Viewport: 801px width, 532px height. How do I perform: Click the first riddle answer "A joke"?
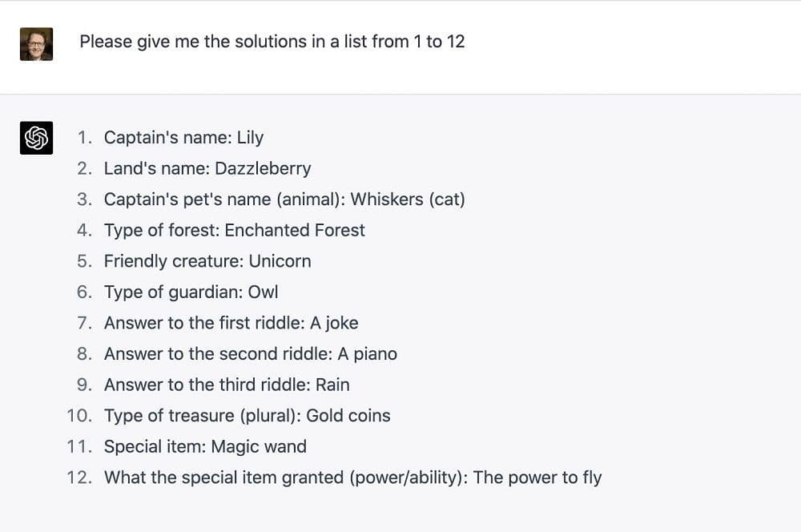click(x=334, y=323)
